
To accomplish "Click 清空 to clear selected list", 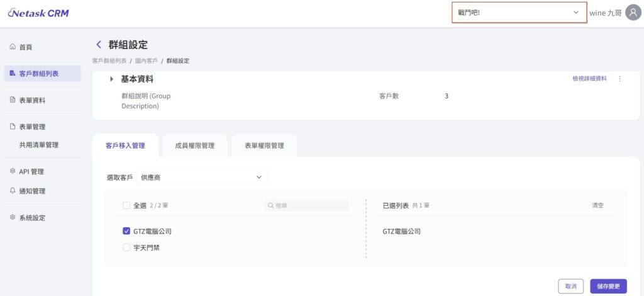I will [x=597, y=205].
